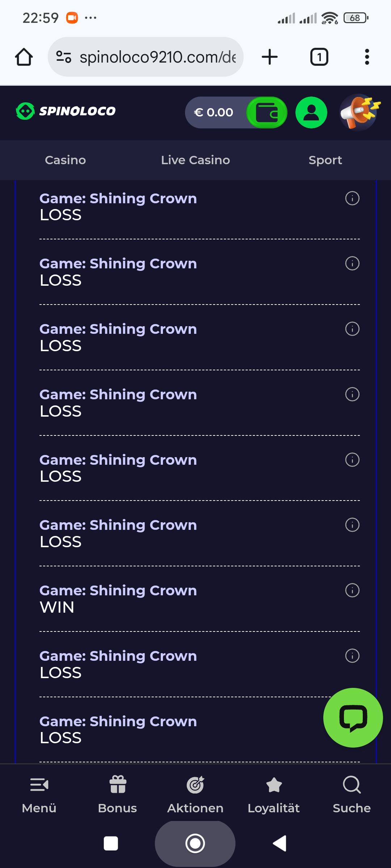The image size is (391, 868).
Task: Switch to the Casino tab
Action: 65,160
